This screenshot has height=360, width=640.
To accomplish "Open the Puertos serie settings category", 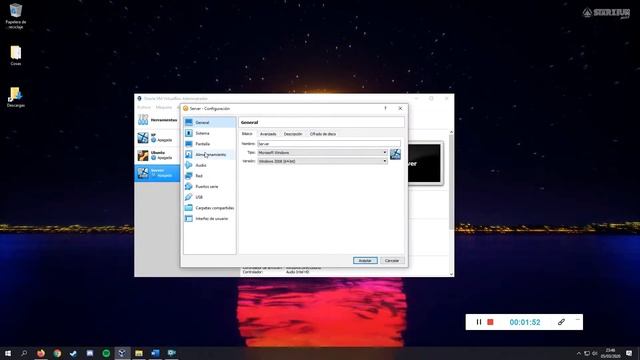I will [209, 186].
